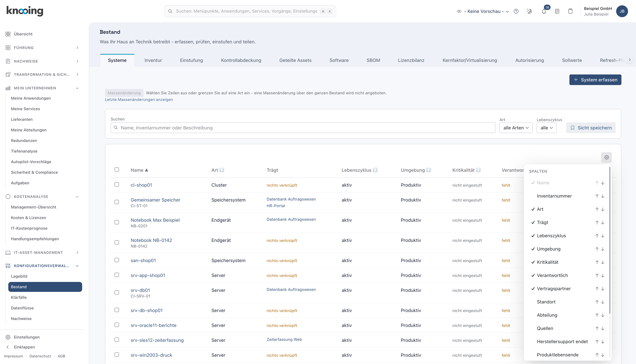Sort by Lebenszyklus column icon
The height and width of the screenshot is (364, 636).
coord(375,170)
